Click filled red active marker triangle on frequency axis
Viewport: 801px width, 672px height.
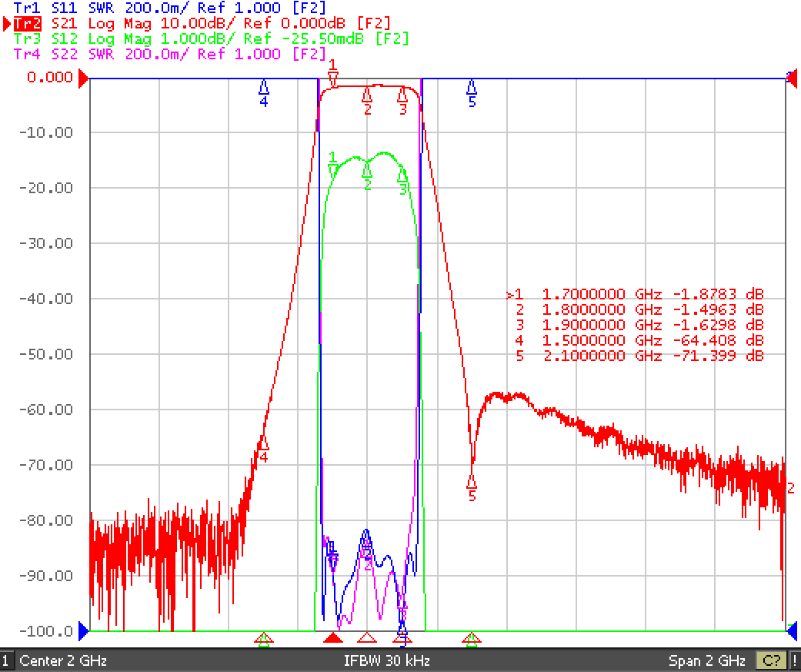click(333, 638)
